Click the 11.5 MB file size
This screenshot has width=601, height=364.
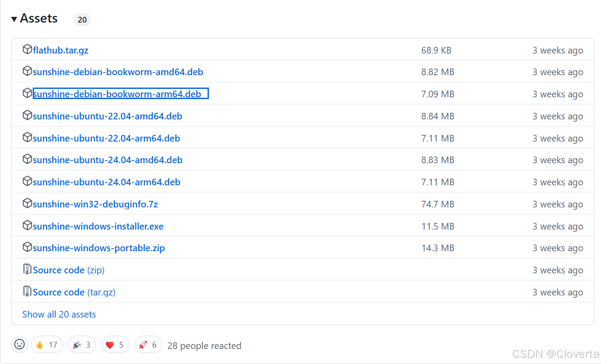tap(438, 226)
